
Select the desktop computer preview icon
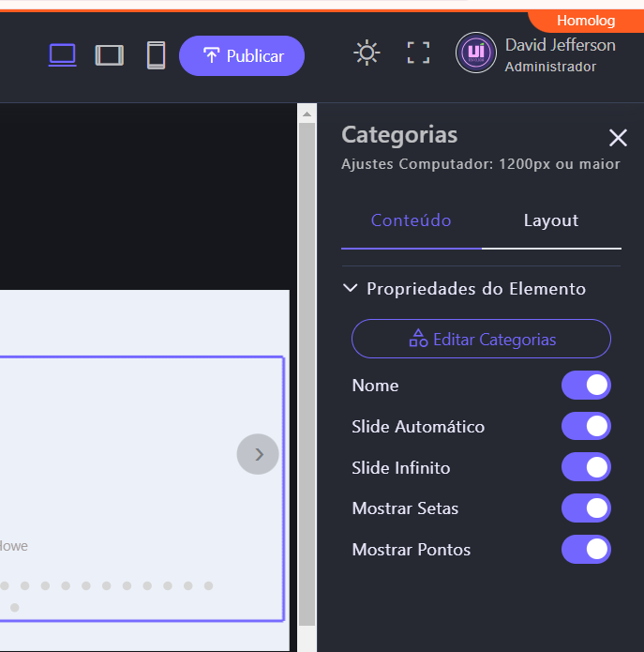(x=63, y=55)
